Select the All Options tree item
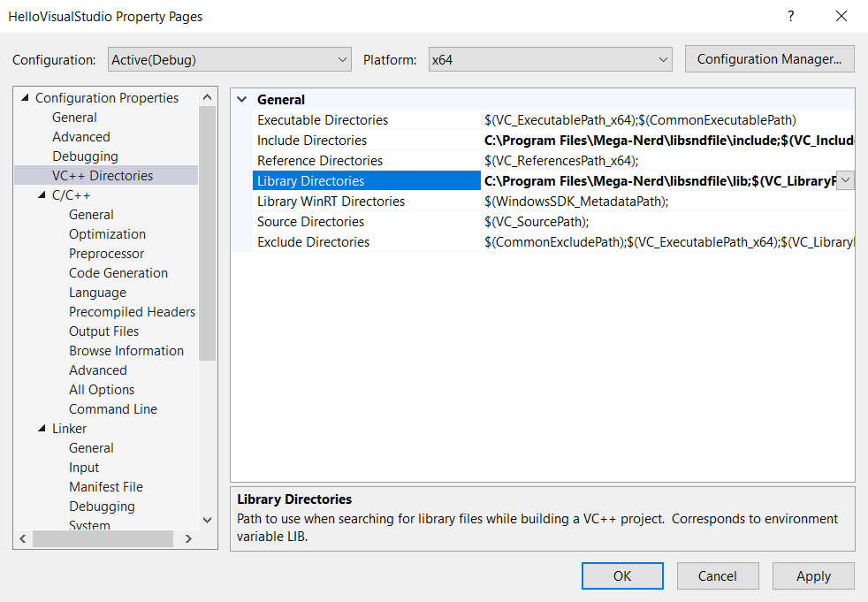Image resolution: width=868 pixels, height=602 pixels. [102, 389]
